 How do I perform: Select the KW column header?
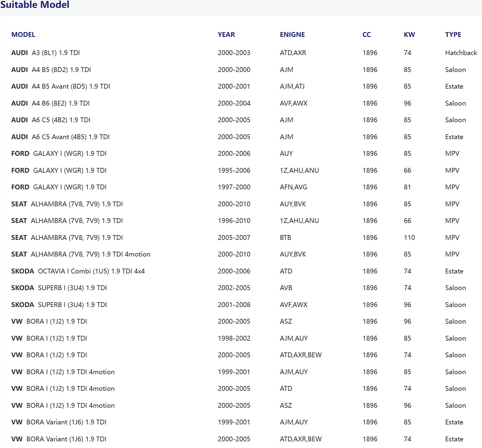coord(409,34)
